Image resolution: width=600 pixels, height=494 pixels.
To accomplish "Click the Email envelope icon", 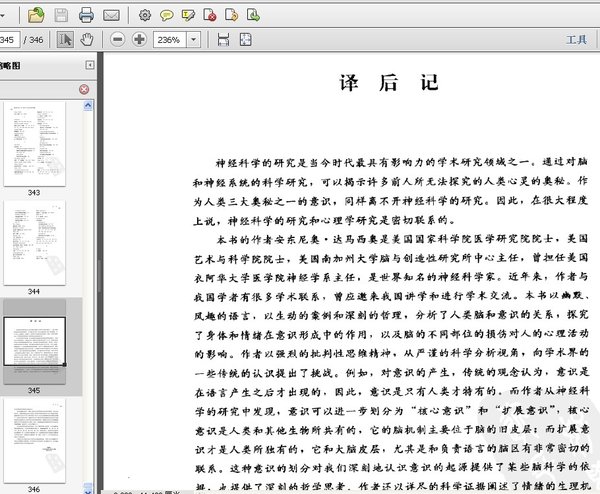I will click(111, 15).
